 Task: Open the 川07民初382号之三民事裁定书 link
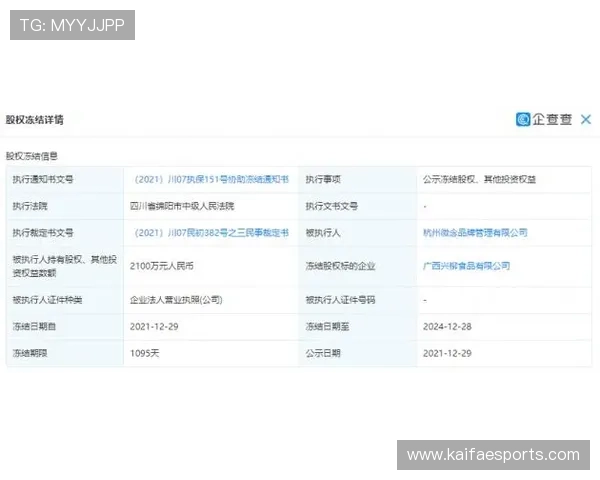210,233
